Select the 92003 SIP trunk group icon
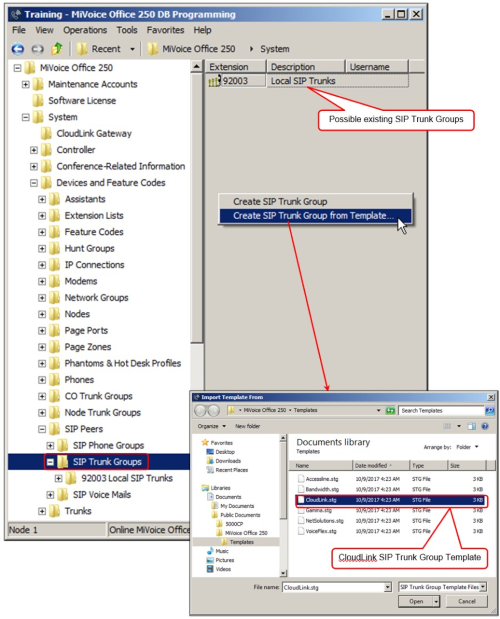The height and width of the screenshot is (619, 500). tap(213, 81)
